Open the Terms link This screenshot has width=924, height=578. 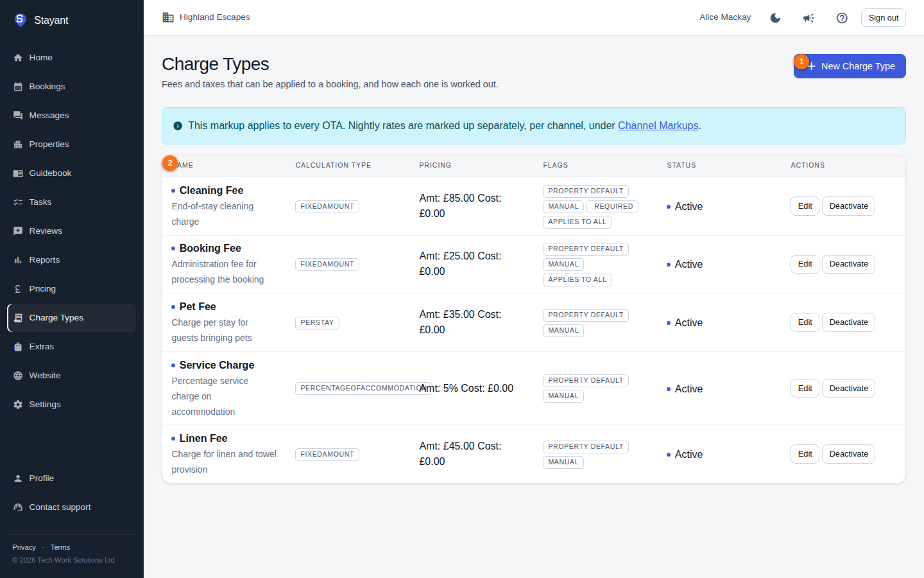[x=60, y=547]
